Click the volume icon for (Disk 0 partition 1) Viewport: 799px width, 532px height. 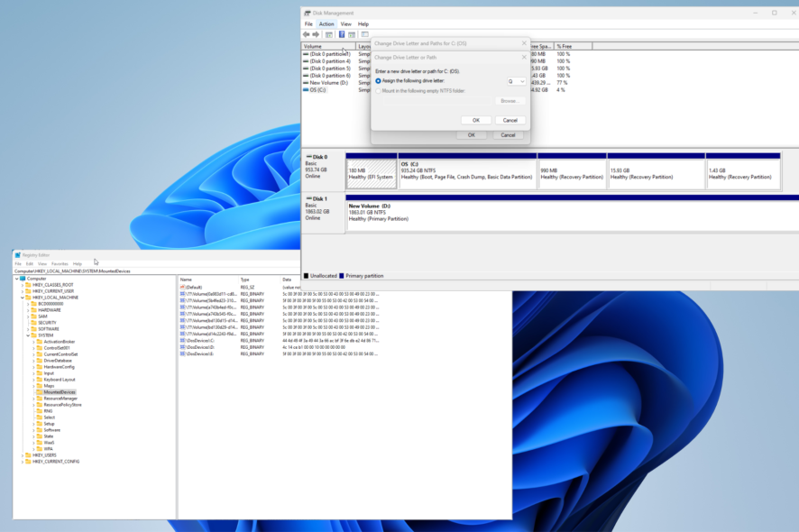pyautogui.click(x=306, y=54)
